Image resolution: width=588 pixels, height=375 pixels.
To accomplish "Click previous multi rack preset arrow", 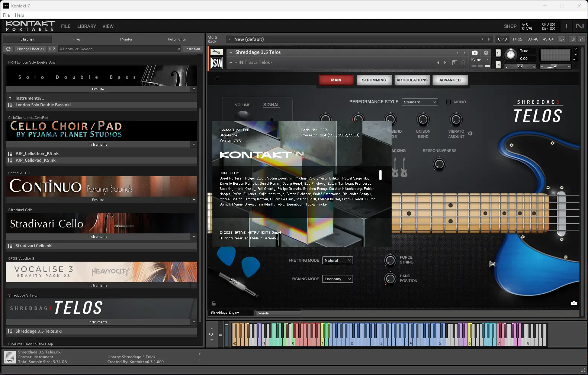I will coord(482,39).
